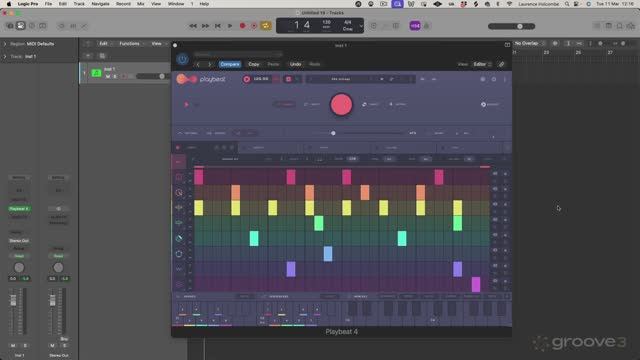Adjust the Inst 1 channel pan knob
This screenshot has height=360, width=640.
coord(19,267)
